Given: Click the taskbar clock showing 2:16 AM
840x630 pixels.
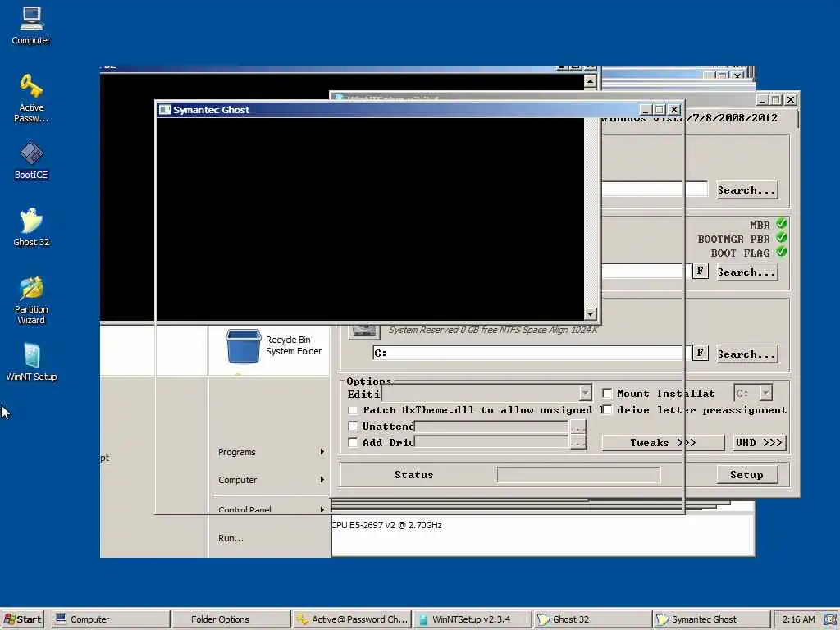Looking at the screenshot, I should point(798,619).
